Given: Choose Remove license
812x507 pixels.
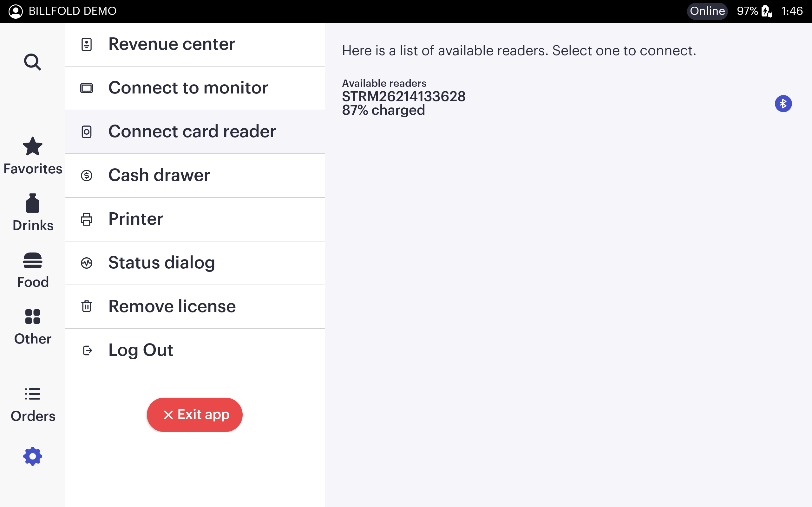Looking at the screenshot, I should (x=195, y=306).
